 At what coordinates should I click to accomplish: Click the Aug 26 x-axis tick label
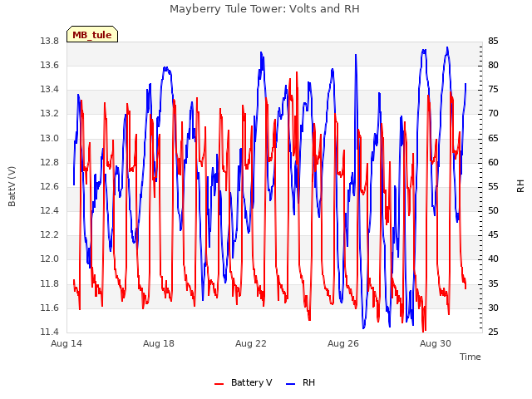[343, 343]
